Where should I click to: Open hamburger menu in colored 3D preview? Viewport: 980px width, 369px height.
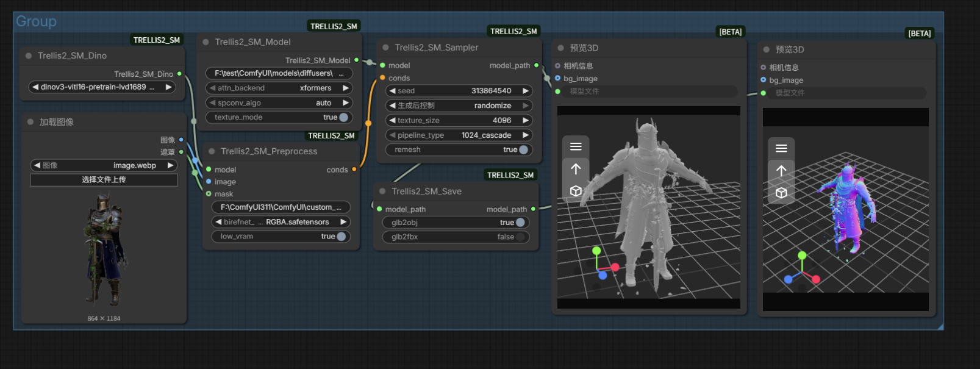[781, 148]
